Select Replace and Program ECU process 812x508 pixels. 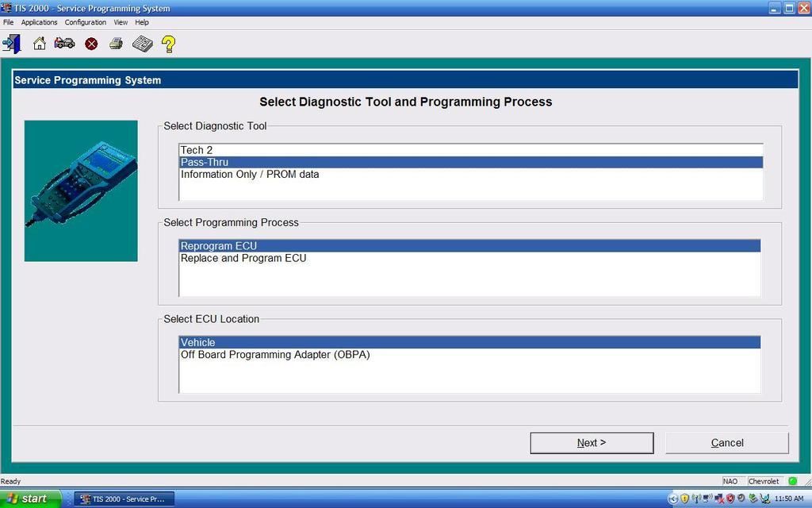point(243,258)
